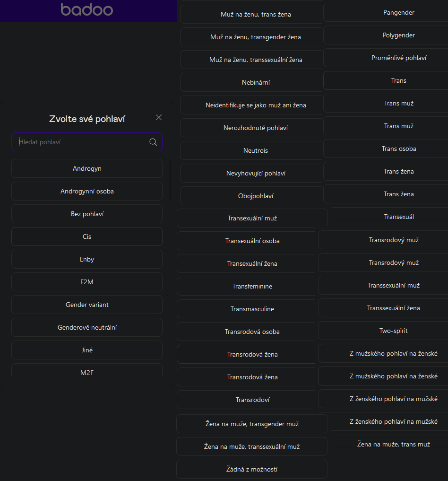
Task: Click the magnifier search icon
Action: coord(153,142)
